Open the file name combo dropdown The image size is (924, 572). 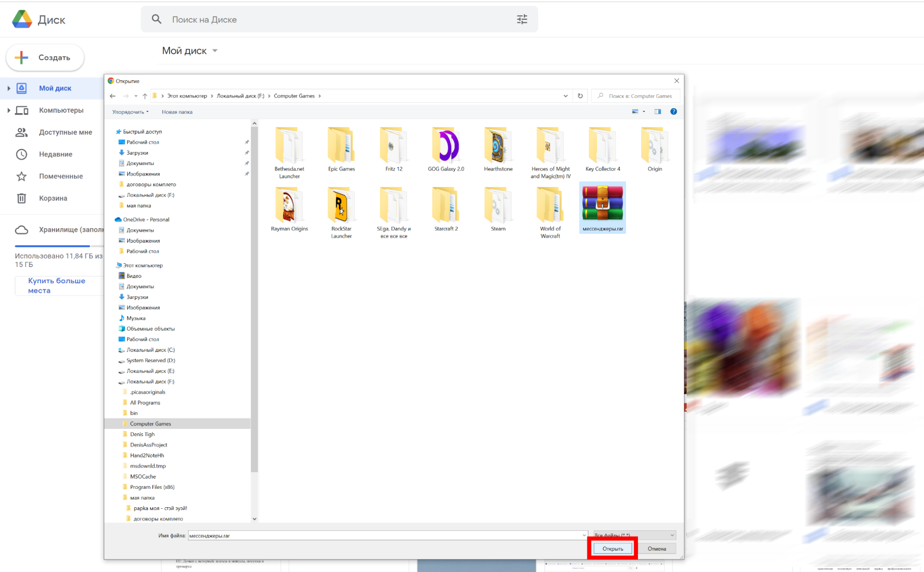(x=584, y=535)
